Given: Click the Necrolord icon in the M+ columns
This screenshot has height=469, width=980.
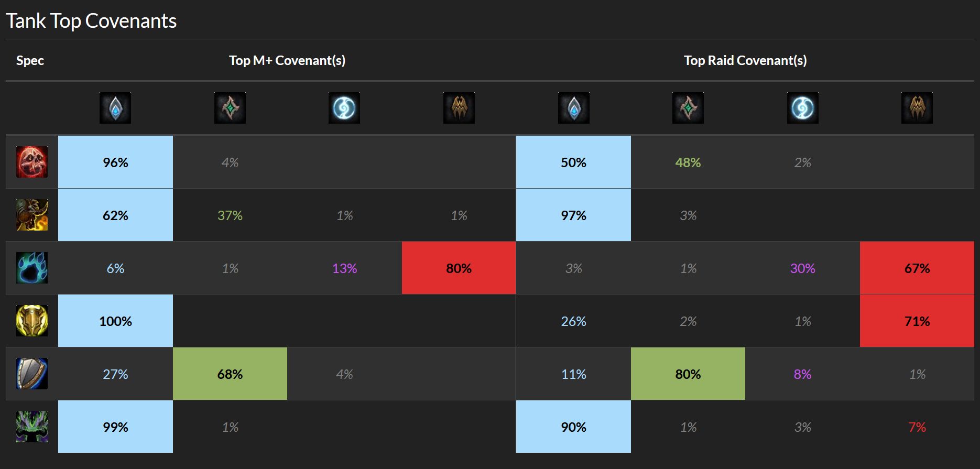Looking at the screenshot, I should 230,108.
